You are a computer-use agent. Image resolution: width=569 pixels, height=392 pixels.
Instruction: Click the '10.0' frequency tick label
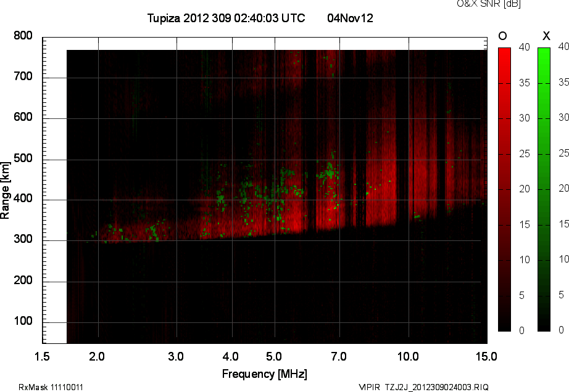(409, 357)
